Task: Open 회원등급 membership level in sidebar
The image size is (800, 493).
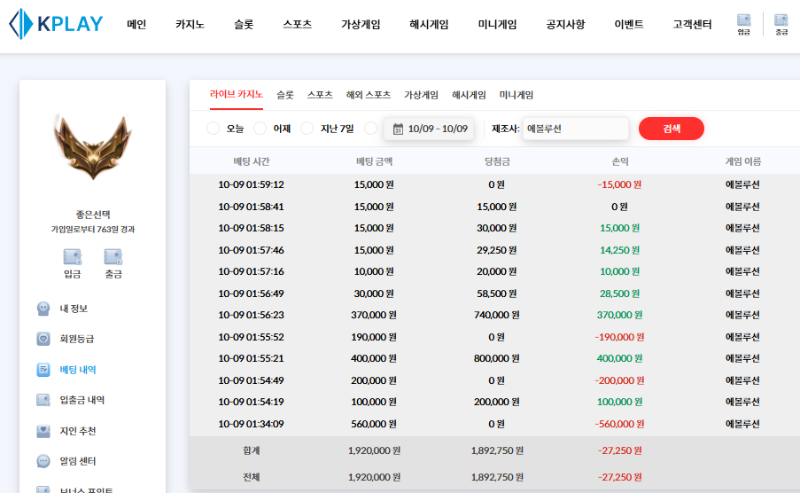Action: [x=76, y=339]
